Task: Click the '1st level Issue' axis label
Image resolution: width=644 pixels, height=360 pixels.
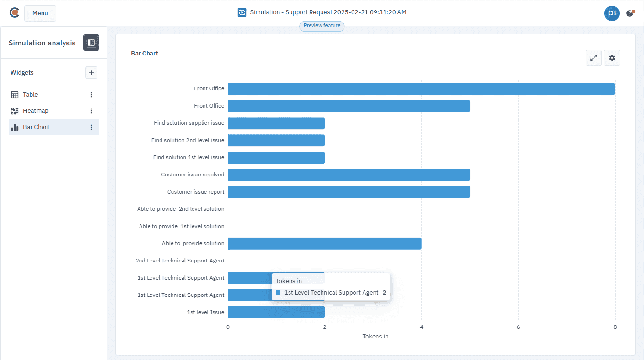Action: coord(205,313)
